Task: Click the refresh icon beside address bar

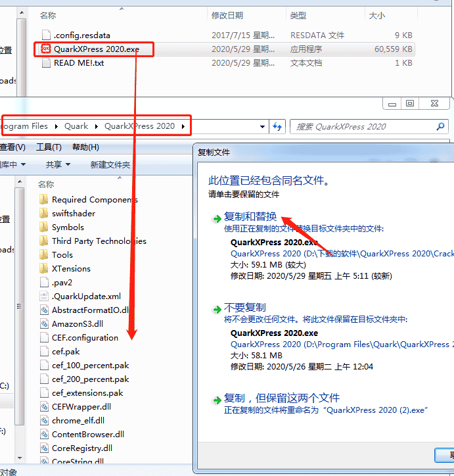Action: 277,126
